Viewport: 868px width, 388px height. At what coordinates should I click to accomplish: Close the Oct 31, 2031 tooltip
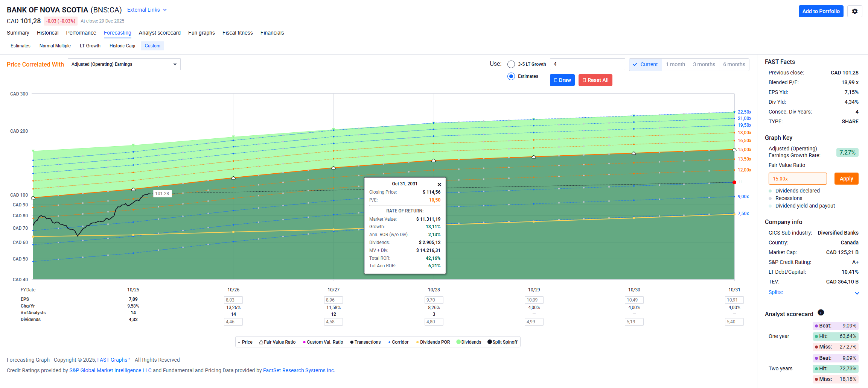tap(439, 185)
